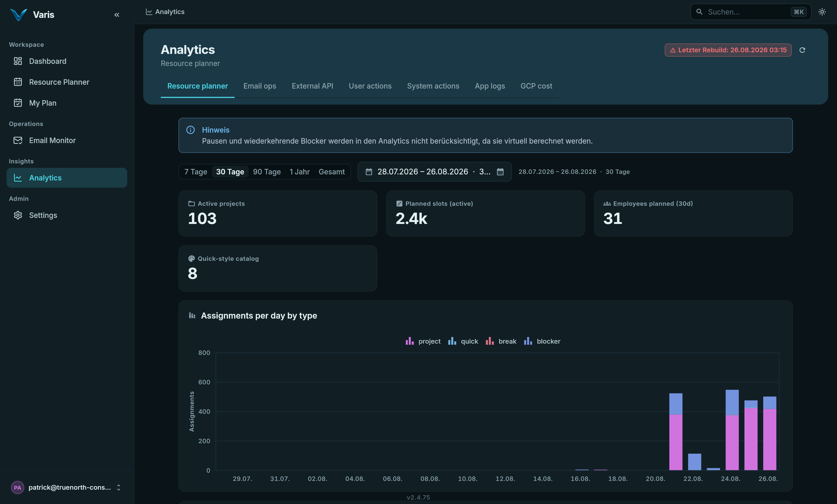837x504 pixels.
Task: Click the Dashboard grid icon
Action: click(x=18, y=61)
